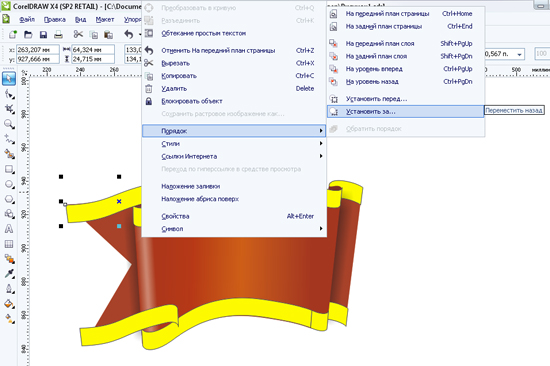Click the New document icon
Screen dimensions: 550x366
pos(13,34)
